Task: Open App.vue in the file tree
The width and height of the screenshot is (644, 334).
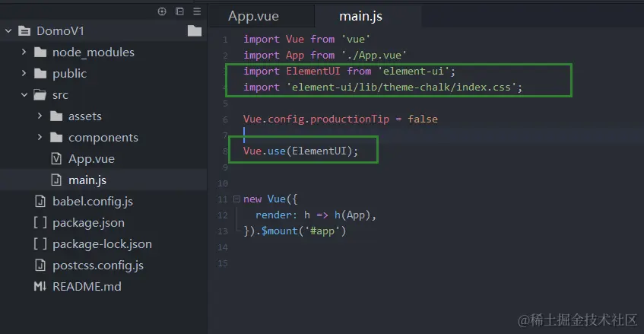Action: 91,159
